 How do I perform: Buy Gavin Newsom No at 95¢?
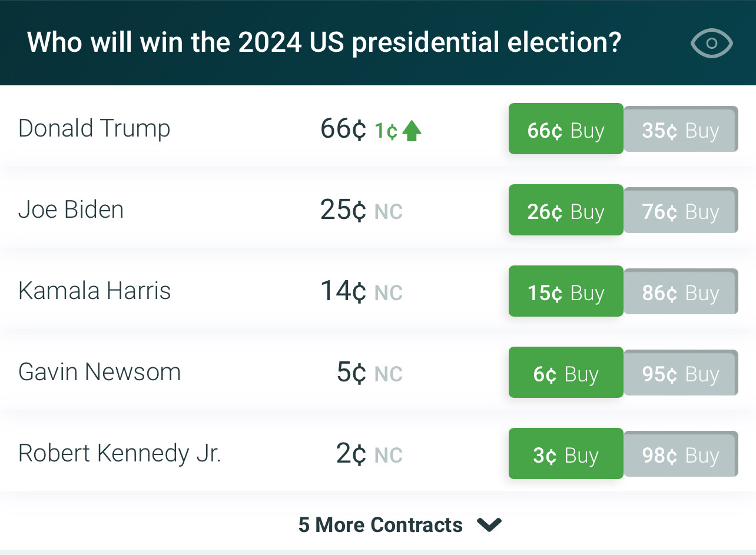click(681, 373)
